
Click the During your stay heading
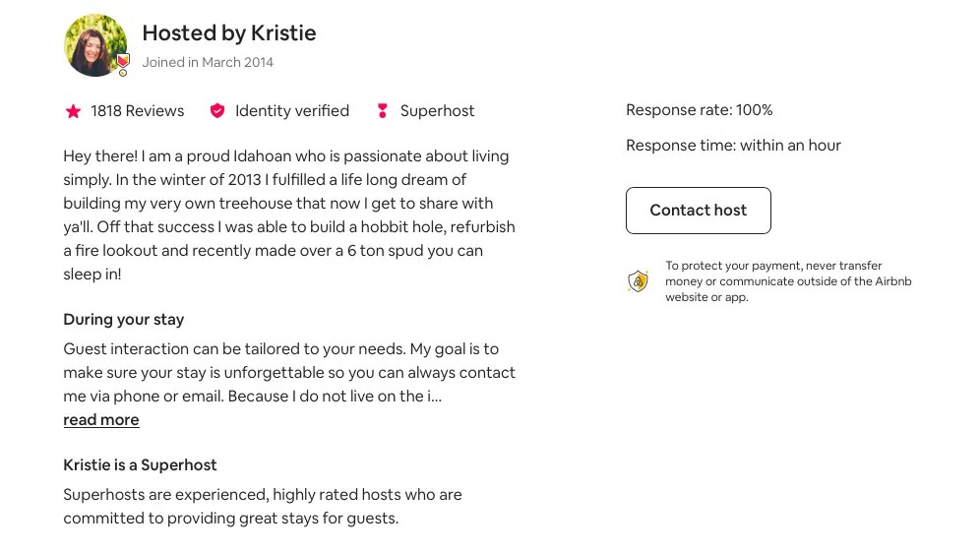pos(124,320)
